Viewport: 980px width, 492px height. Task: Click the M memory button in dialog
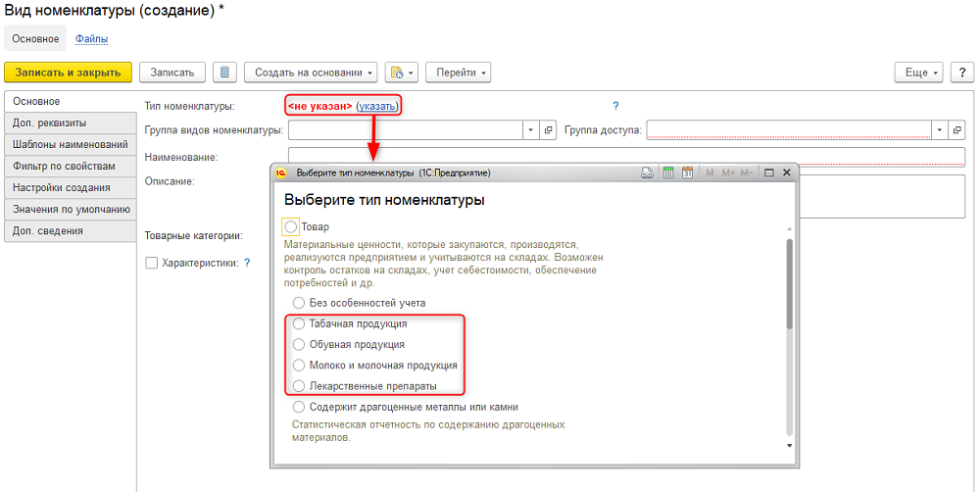coord(710,173)
